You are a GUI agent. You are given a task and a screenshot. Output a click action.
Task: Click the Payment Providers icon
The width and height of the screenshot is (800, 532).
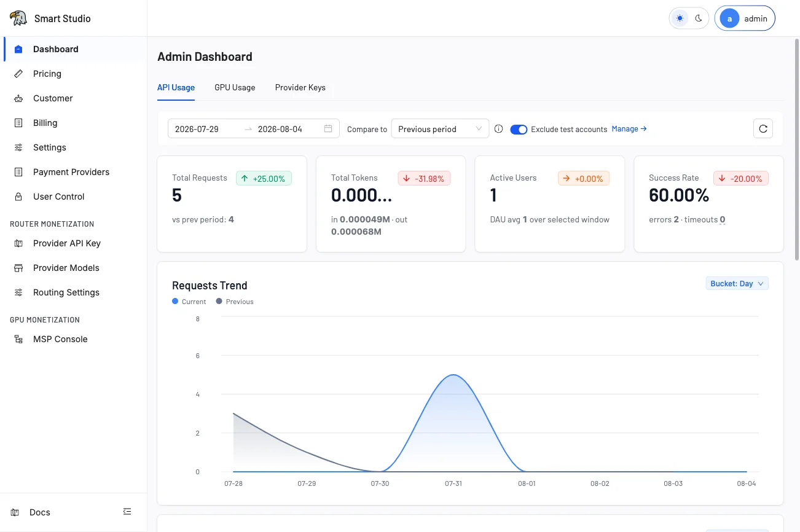(18, 172)
